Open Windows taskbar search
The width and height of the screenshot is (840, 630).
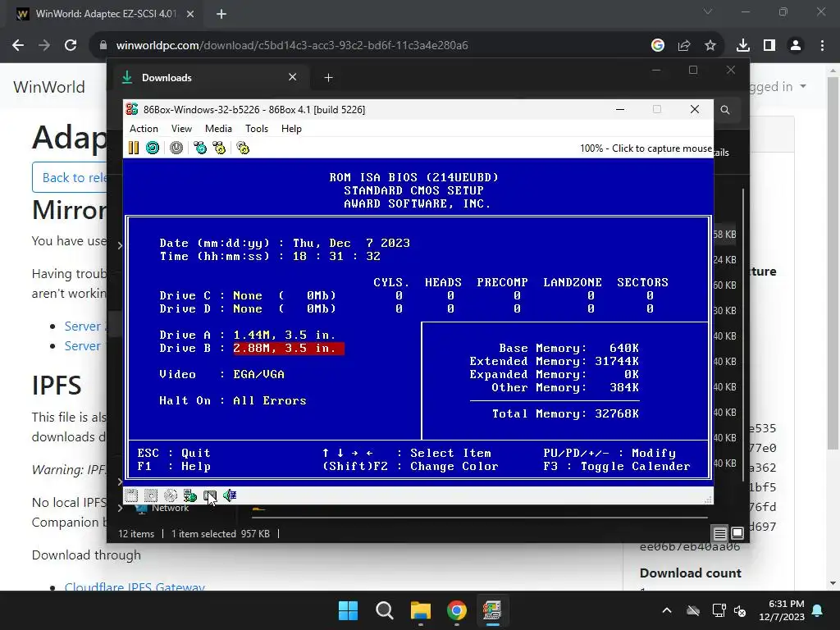point(385,610)
